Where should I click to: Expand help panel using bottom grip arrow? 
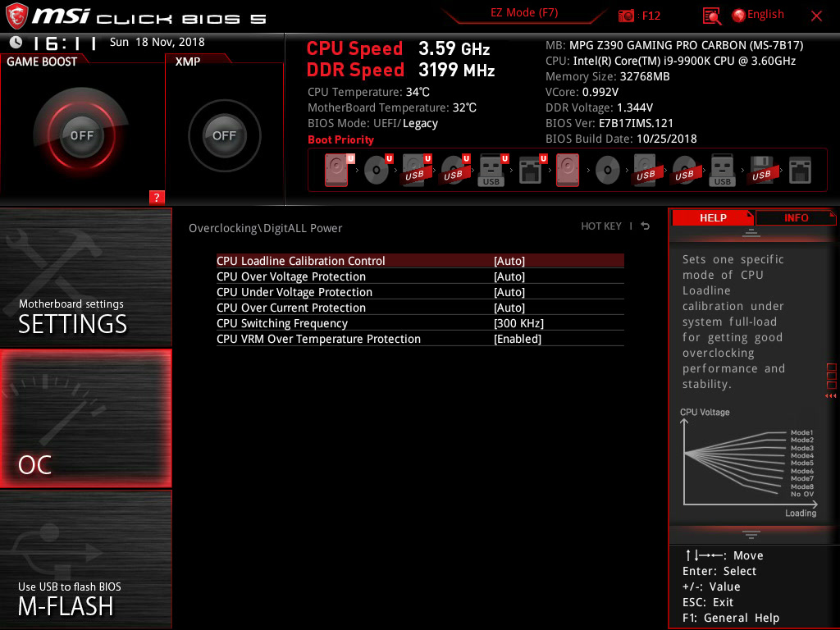pyautogui.click(x=751, y=535)
